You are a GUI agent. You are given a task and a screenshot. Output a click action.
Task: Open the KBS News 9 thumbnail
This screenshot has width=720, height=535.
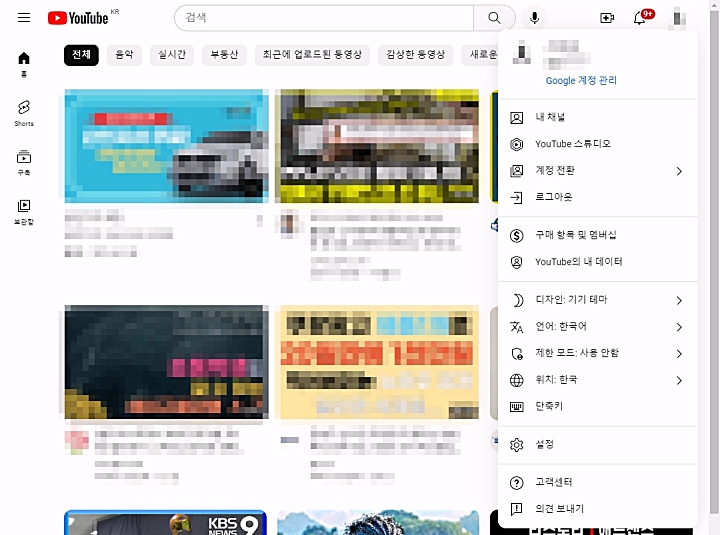[165, 523]
